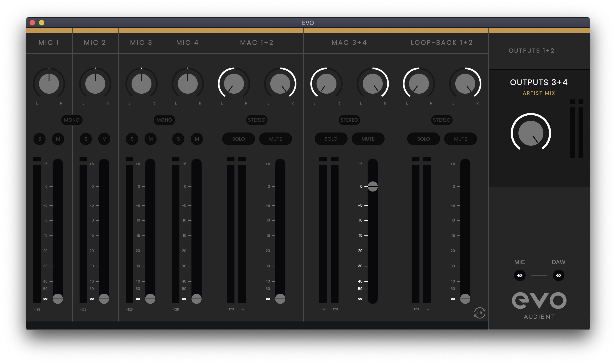Toggle the DAW eye visibility icon
616x364 pixels.
pos(558,275)
